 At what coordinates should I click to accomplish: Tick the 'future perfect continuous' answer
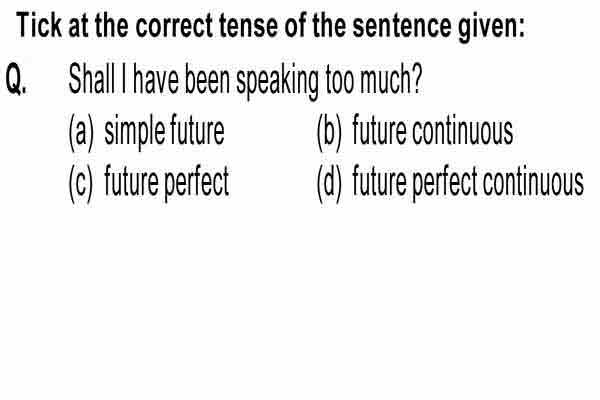click(x=468, y=183)
